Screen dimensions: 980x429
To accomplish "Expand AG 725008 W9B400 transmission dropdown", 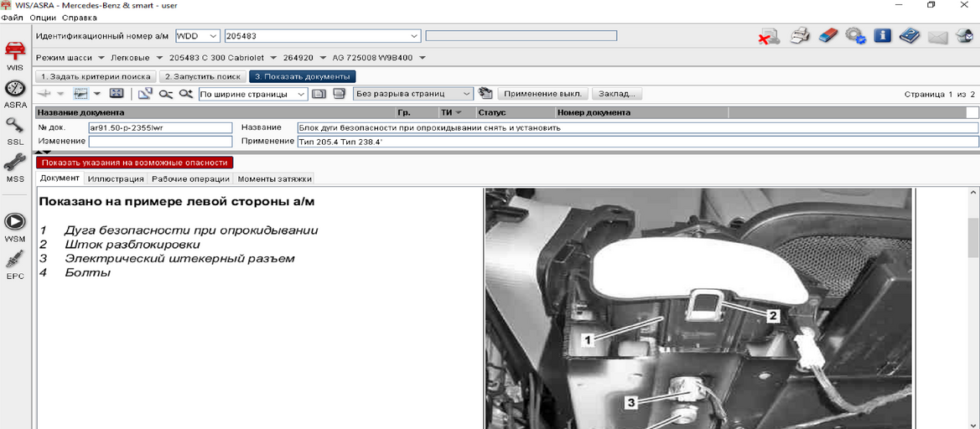I will tap(422, 58).
